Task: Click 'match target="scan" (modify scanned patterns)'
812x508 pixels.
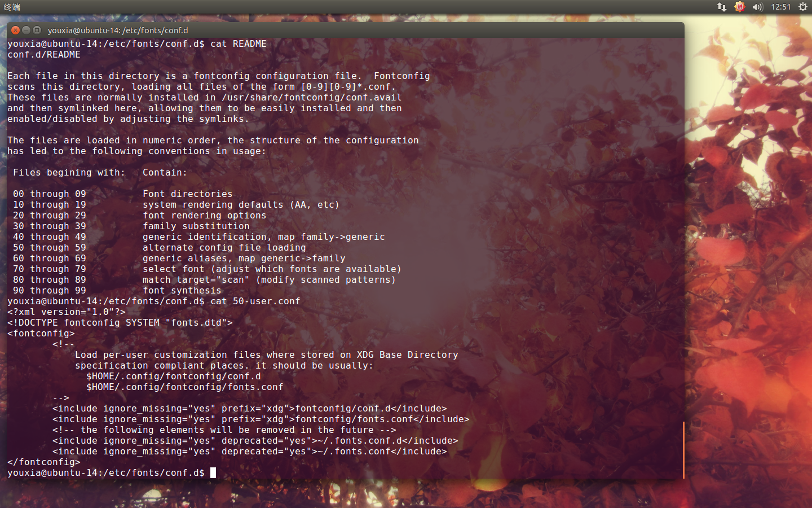Action: coord(270,279)
